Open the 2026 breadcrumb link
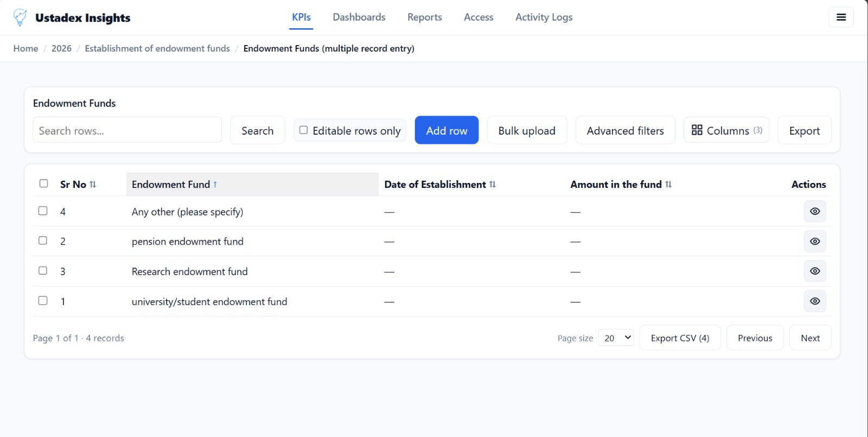868x437 pixels. (61, 48)
